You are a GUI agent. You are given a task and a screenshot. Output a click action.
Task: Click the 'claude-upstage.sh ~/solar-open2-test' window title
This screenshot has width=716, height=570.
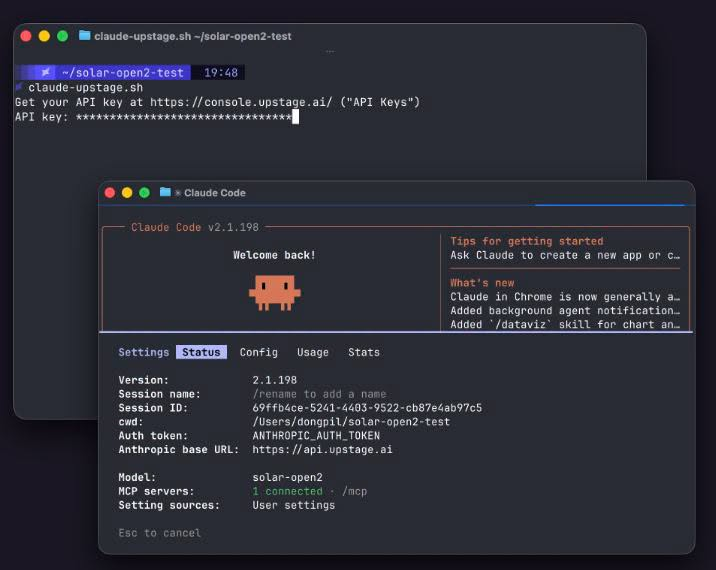(193, 36)
